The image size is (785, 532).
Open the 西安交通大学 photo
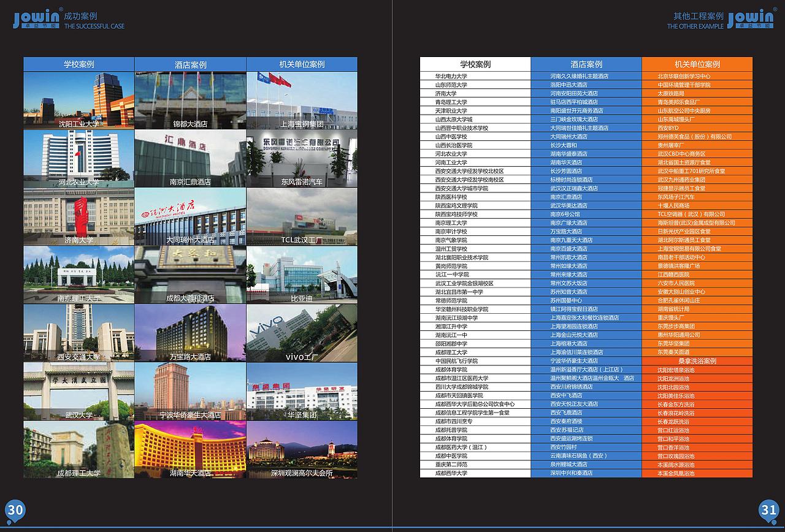(78, 333)
